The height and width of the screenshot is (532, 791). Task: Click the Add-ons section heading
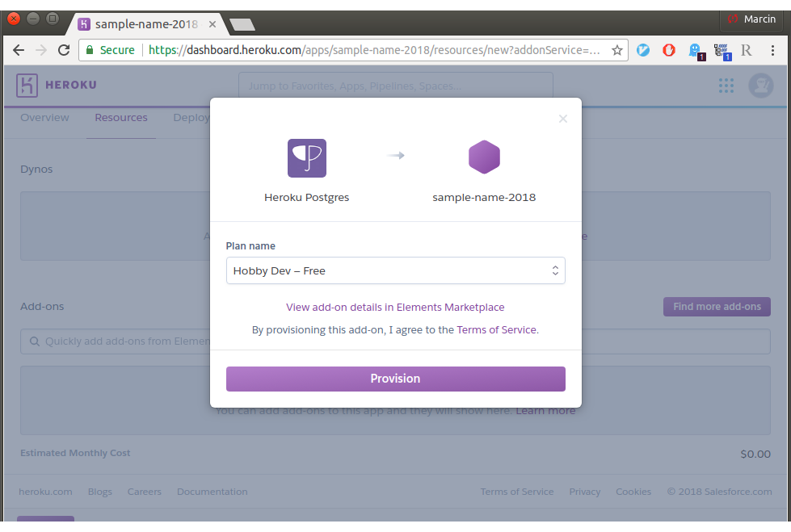42,307
